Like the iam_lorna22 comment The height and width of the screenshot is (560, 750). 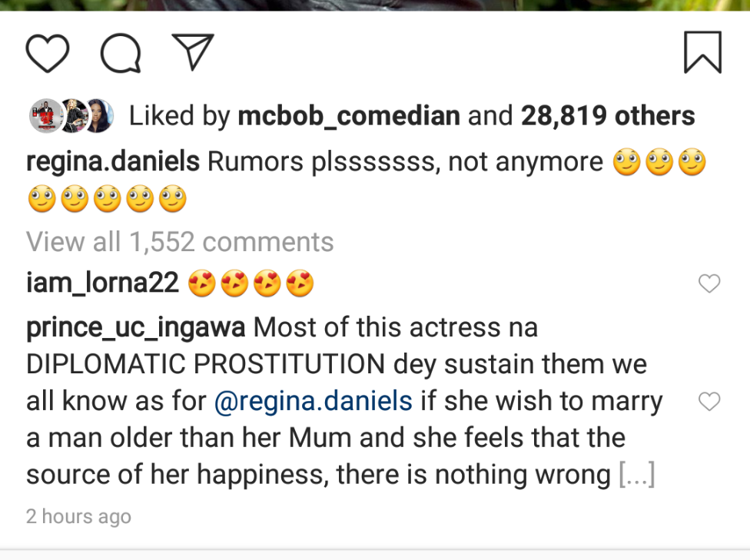tap(709, 284)
